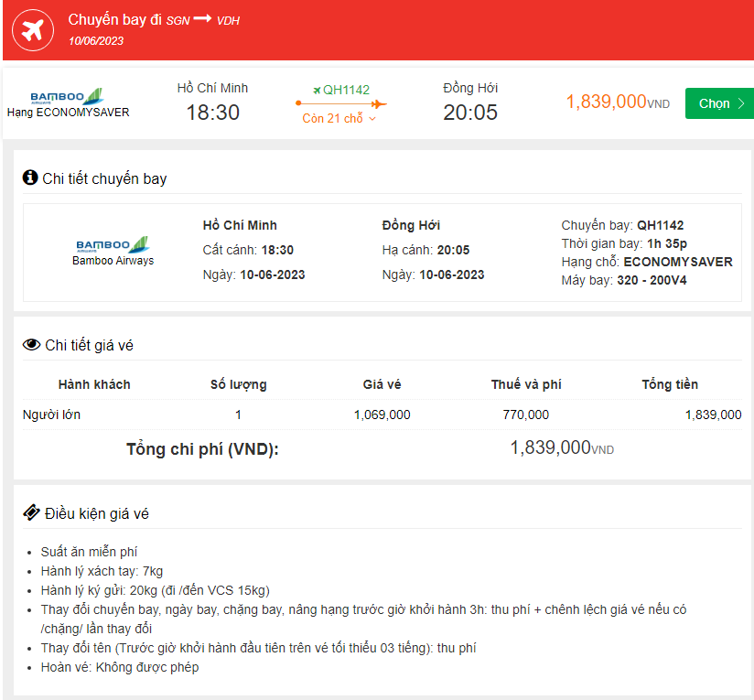Click the Người lớn passenger row

pos(51,415)
